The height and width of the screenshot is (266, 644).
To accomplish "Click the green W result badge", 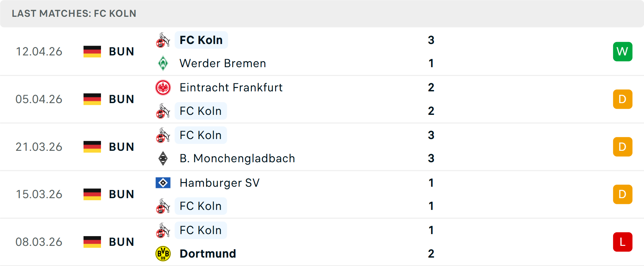I will tap(623, 51).
